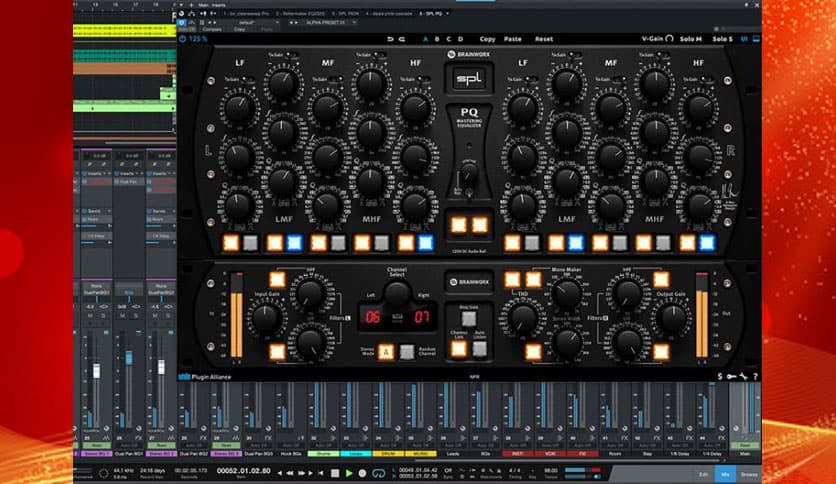
Task: Select the 5 - SPL PQ insert tab
Action: [x=430, y=13]
